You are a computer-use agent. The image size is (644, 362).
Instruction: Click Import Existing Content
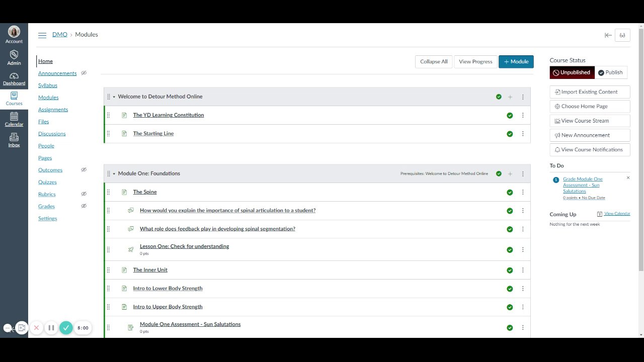tap(590, 92)
